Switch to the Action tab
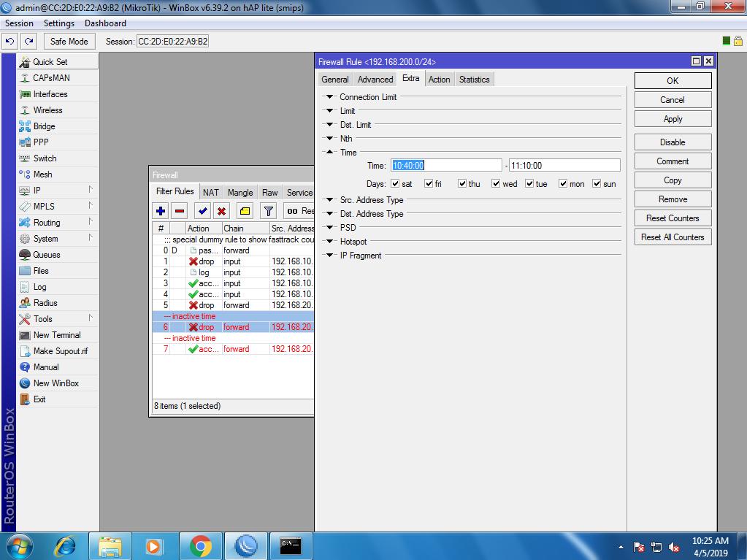747x560 pixels. click(x=439, y=80)
